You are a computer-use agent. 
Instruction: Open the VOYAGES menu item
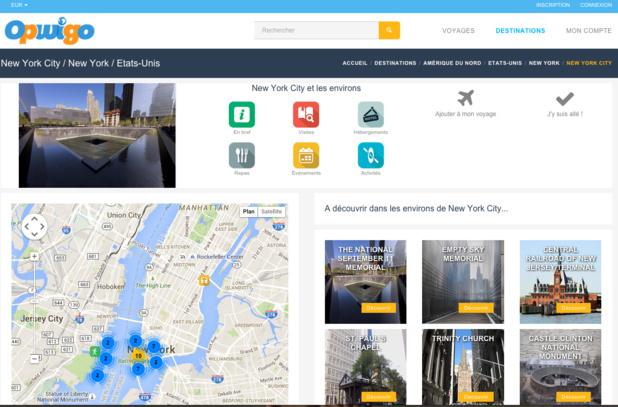pos(458,31)
